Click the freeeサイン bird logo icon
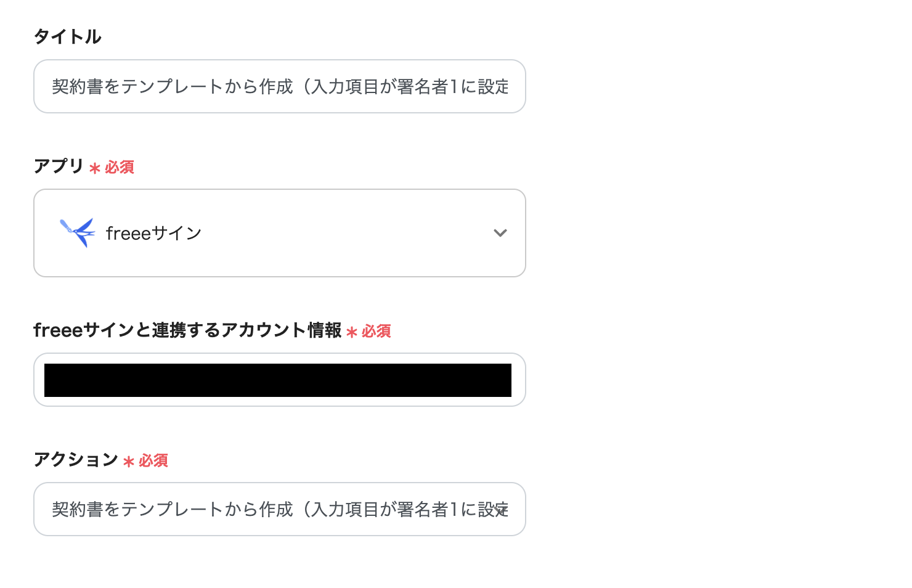912x588 pixels. click(77, 232)
